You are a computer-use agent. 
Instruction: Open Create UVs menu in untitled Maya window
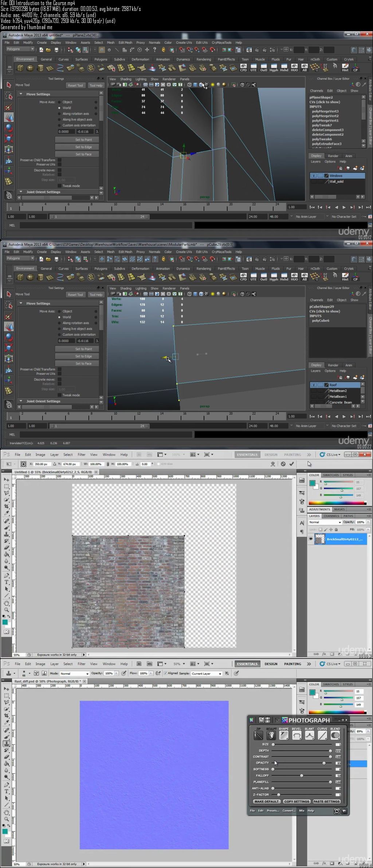[x=184, y=43]
